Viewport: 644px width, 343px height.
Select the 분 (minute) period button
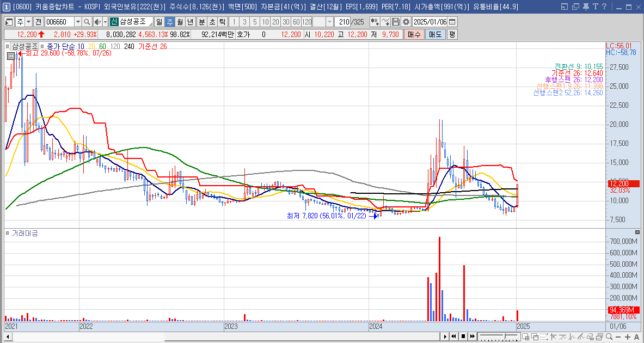tap(201, 22)
